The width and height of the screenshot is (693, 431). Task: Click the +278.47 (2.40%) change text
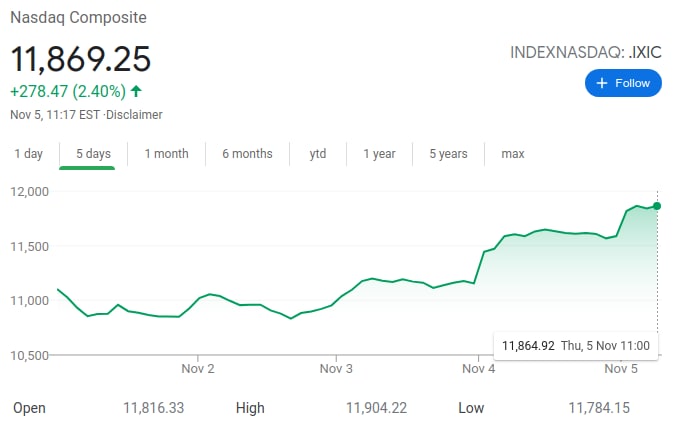click(x=68, y=92)
